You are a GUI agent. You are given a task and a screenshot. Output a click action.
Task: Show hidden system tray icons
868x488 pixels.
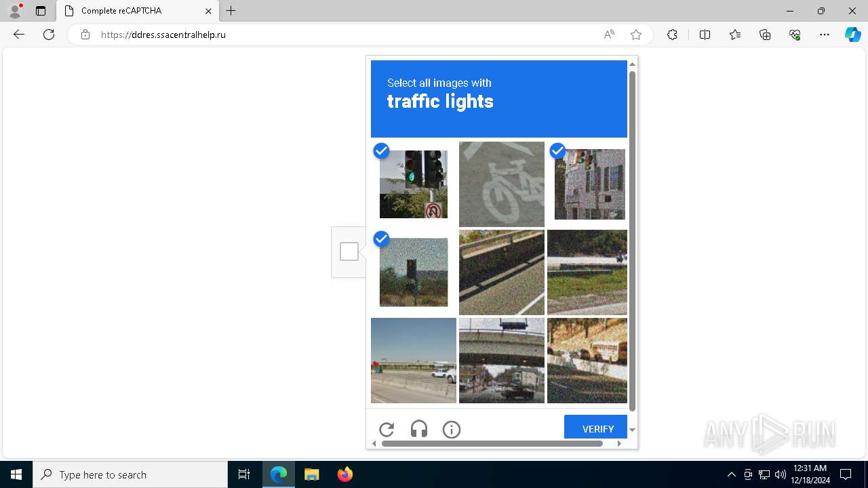click(732, 474)
